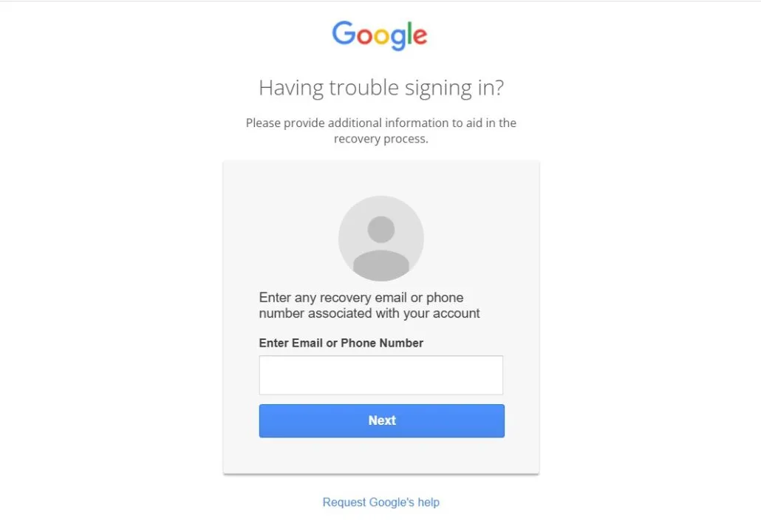The width and height of the screenshot is (761, 532).
Task: Click the blue capital G in logo
Action: 344,33
